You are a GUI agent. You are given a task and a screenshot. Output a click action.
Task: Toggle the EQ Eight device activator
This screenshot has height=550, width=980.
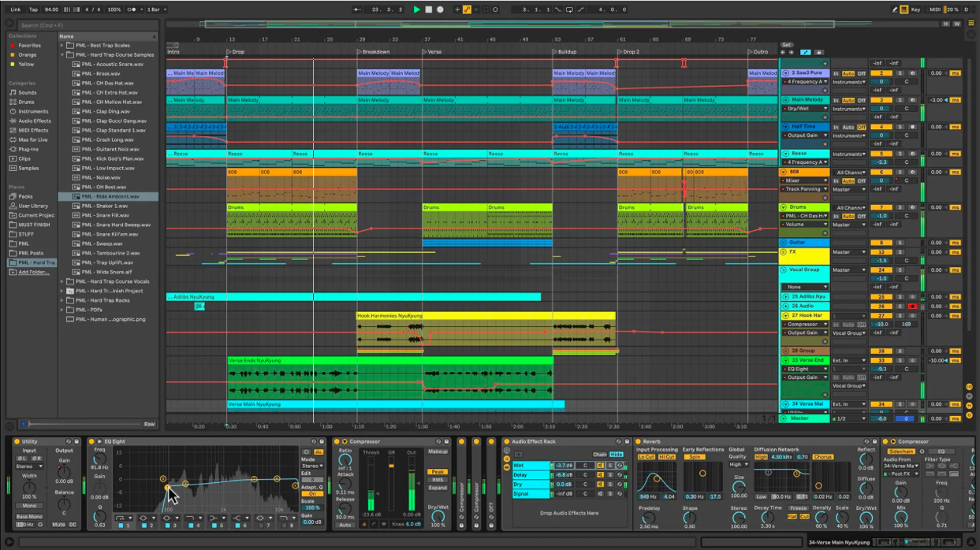point(92,441)
